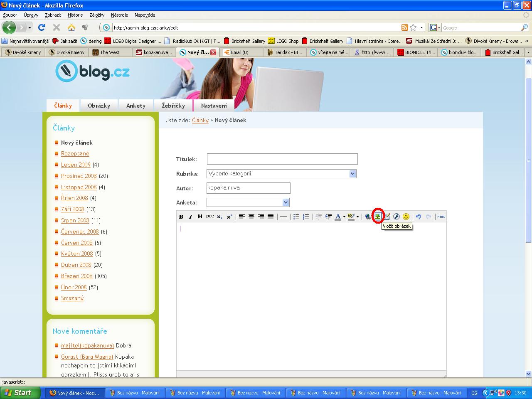Create a bulleted list

296,217
